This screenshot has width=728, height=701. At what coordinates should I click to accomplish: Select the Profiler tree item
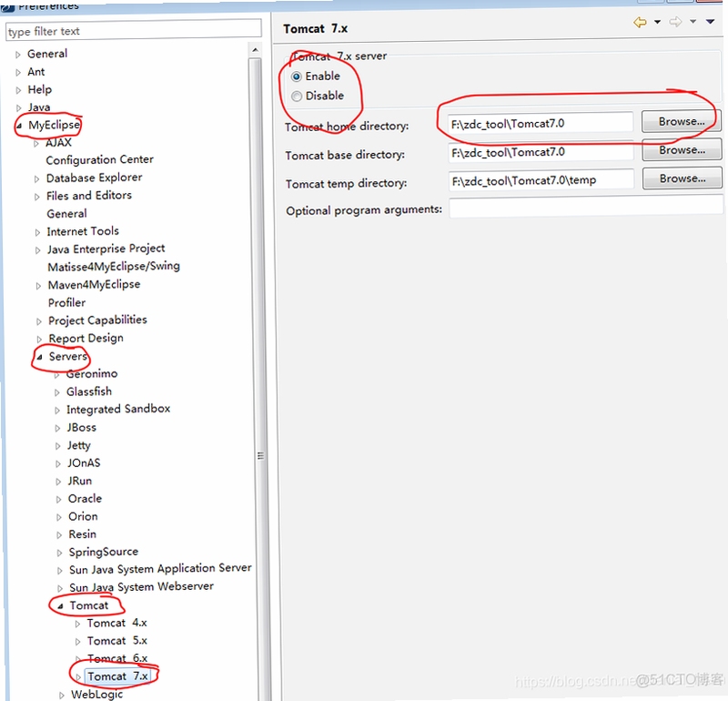(66, 303)
